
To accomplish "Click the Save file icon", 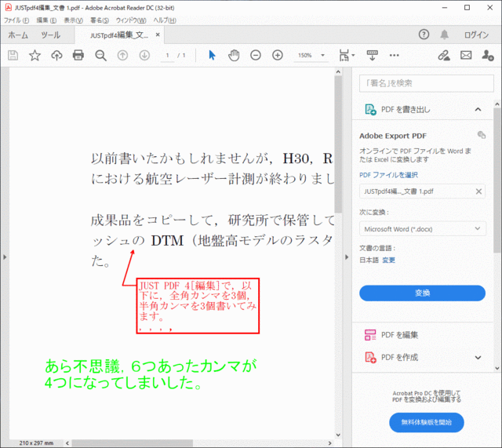I will tap(13, 56).
